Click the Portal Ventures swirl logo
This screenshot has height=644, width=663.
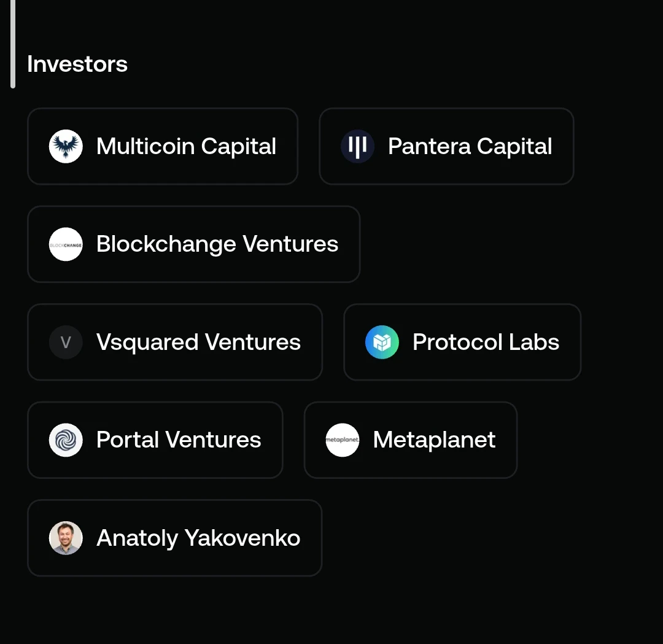[66, 440]
